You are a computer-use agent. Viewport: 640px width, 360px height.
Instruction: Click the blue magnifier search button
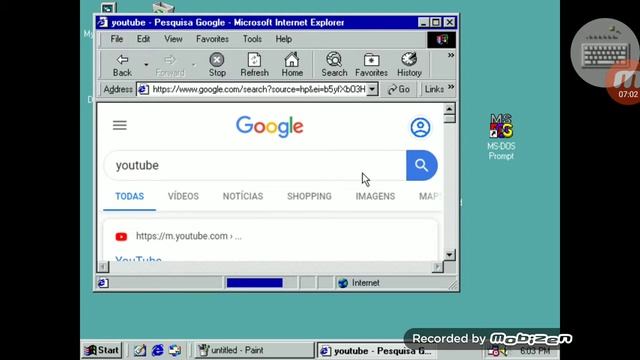coord(422,165)
